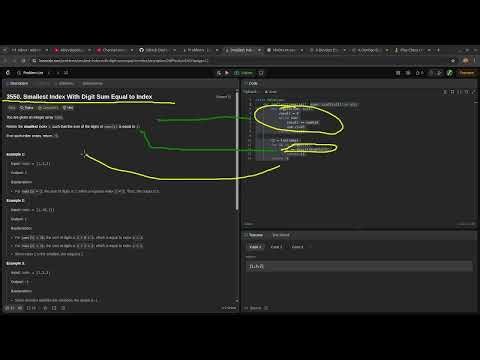Viewport: 480px width, 360px height.
Task: Open the settings gear in top bar
Action: pos(408,73)
